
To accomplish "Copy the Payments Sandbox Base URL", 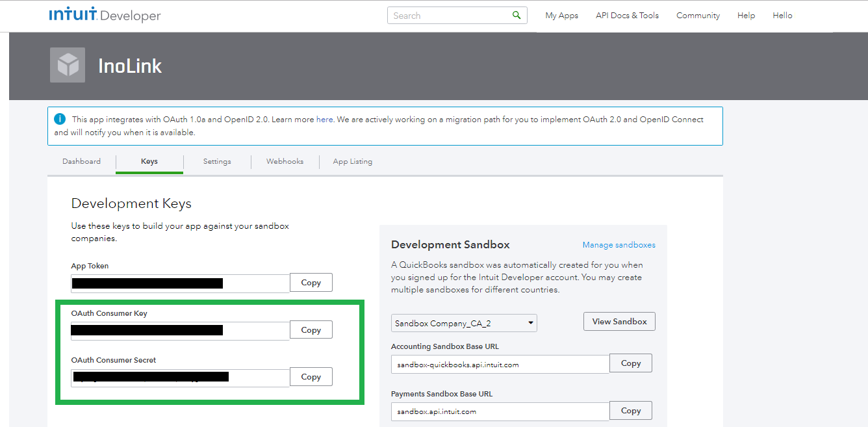I will (x=631, y=411).
